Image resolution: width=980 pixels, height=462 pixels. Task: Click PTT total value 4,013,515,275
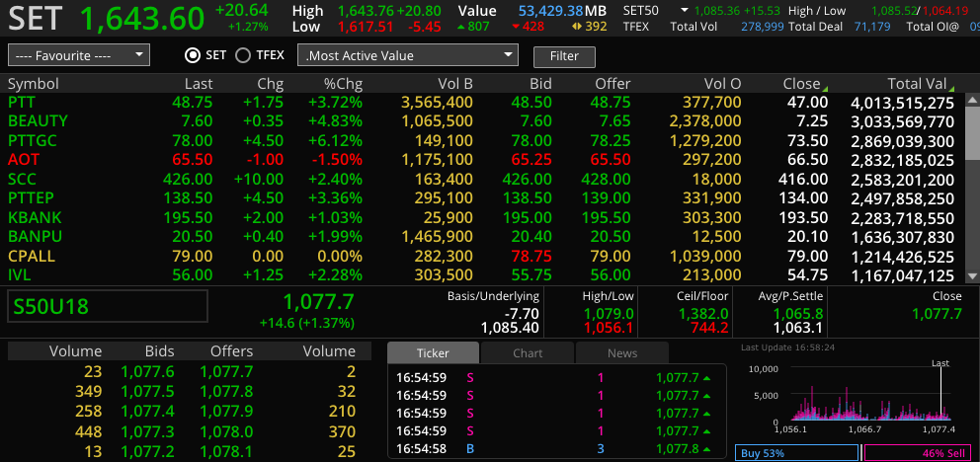pyautogui.click(x=903, y=104)
